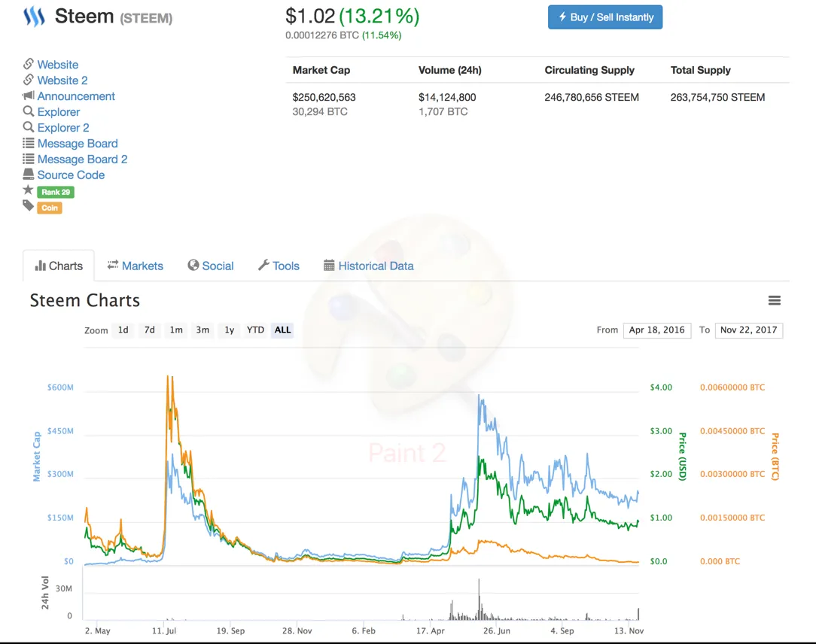Viewport: 816px width, 644px height.
Task: Click the 24h Vol axis label
Action: (x=45, y=593)
